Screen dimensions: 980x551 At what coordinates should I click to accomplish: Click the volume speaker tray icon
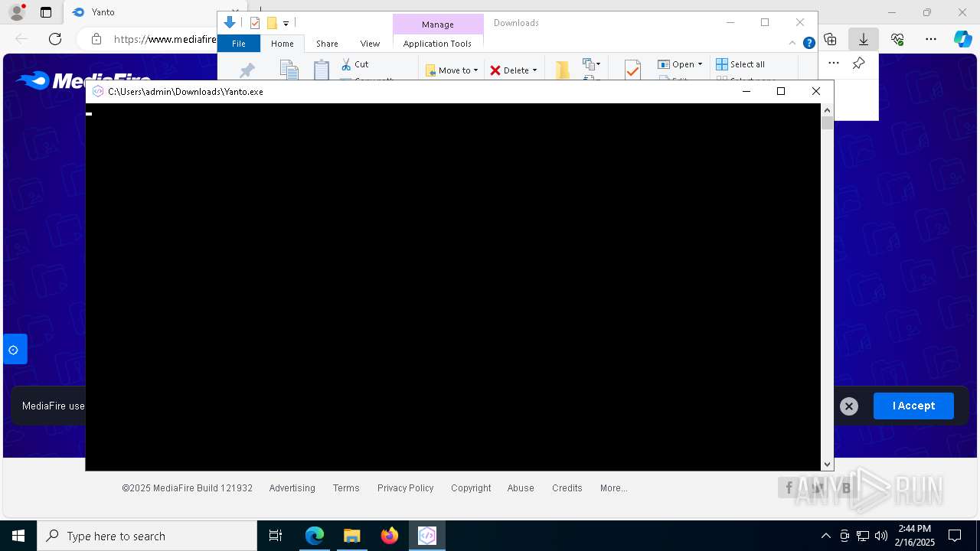pos(881,536)
